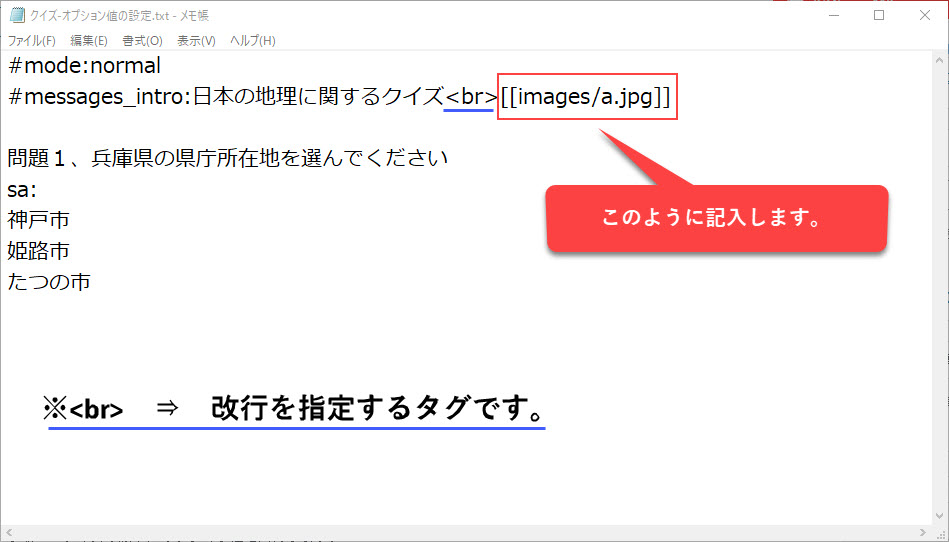The image size is (949, 542).
Task: Click the vertical scrollbar down arrow
Action: pyautogui.click(x=939, y=516)
